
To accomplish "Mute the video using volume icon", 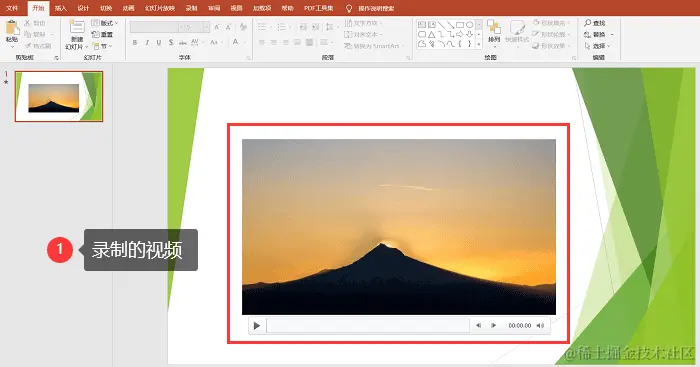I will pyautogui.click(x=540, y=326).
